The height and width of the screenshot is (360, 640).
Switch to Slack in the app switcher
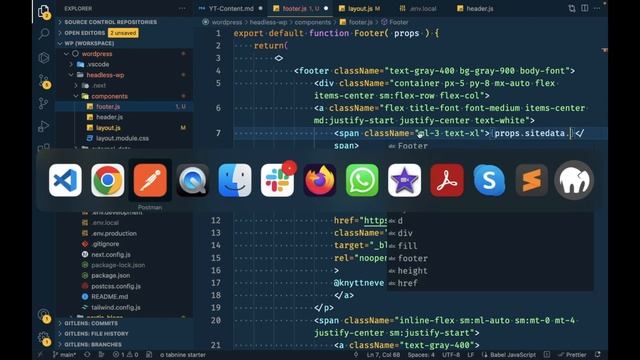277,180
